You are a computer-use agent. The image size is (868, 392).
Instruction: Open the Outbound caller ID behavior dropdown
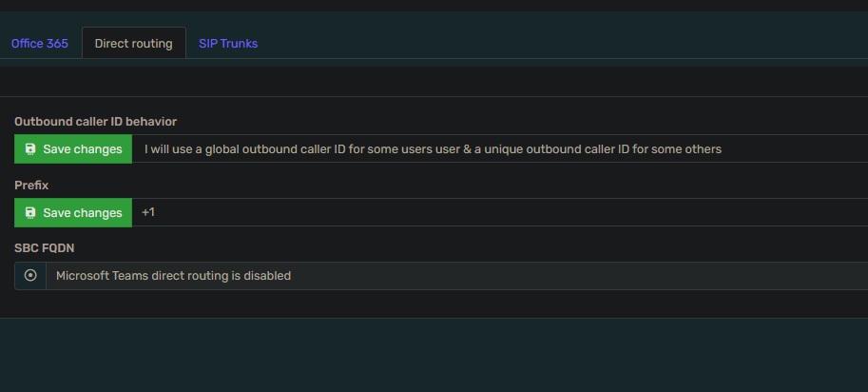coord(500,149)
